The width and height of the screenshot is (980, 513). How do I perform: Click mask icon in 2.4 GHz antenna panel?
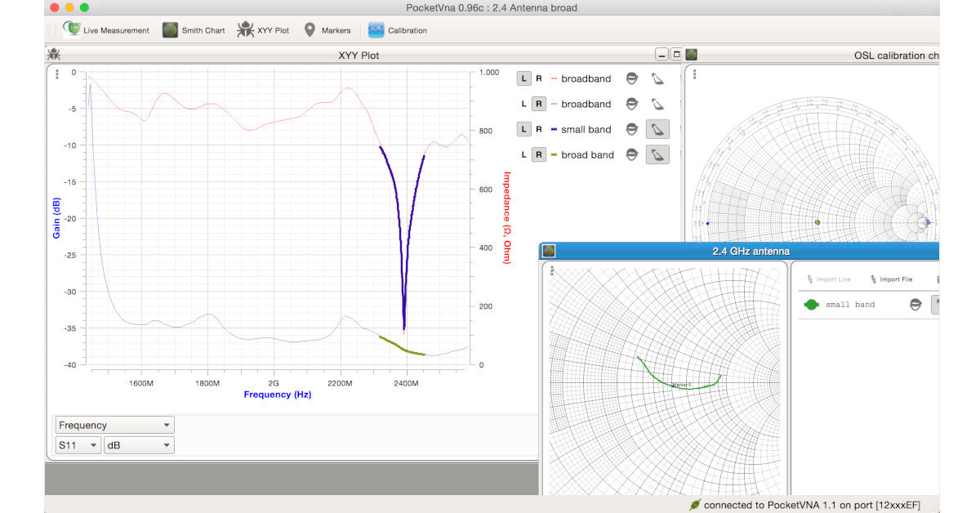[x=915, y=305]
